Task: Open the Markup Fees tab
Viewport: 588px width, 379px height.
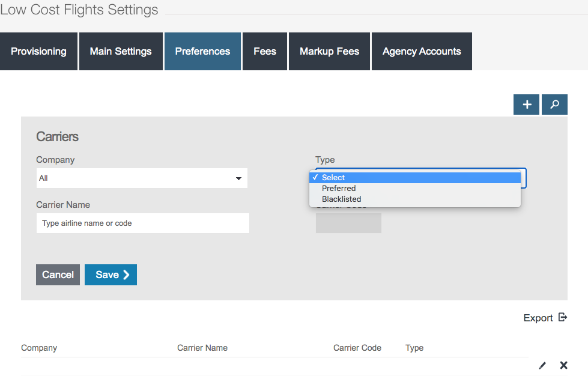Action: tap(329, 52)
